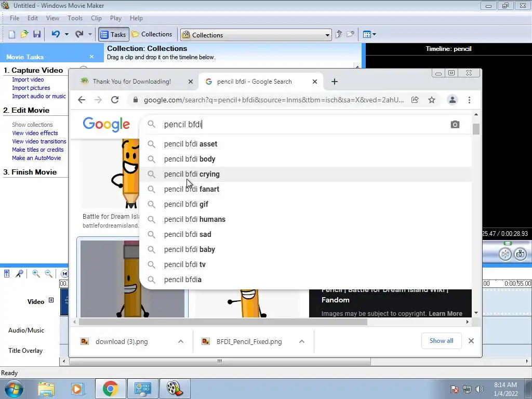Open download (3).png options chevron
This screenshot has width=532, height=399.
click(x=181, y=341)
